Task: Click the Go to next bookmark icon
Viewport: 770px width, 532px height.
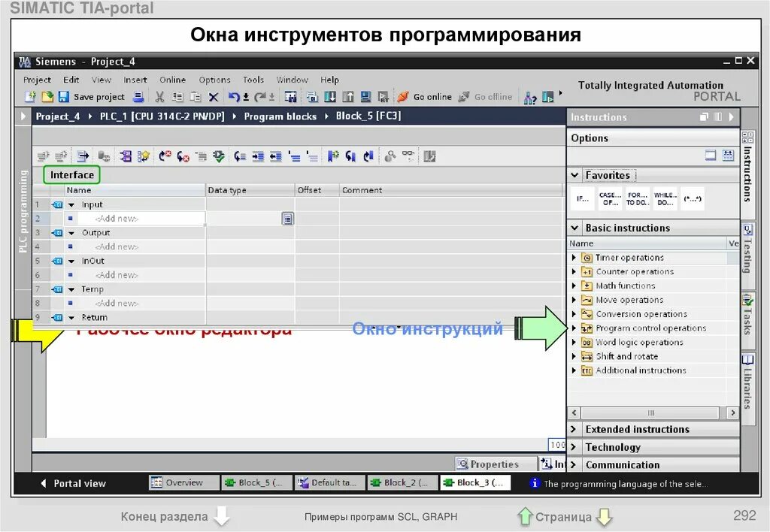Action: coord(350,156)
